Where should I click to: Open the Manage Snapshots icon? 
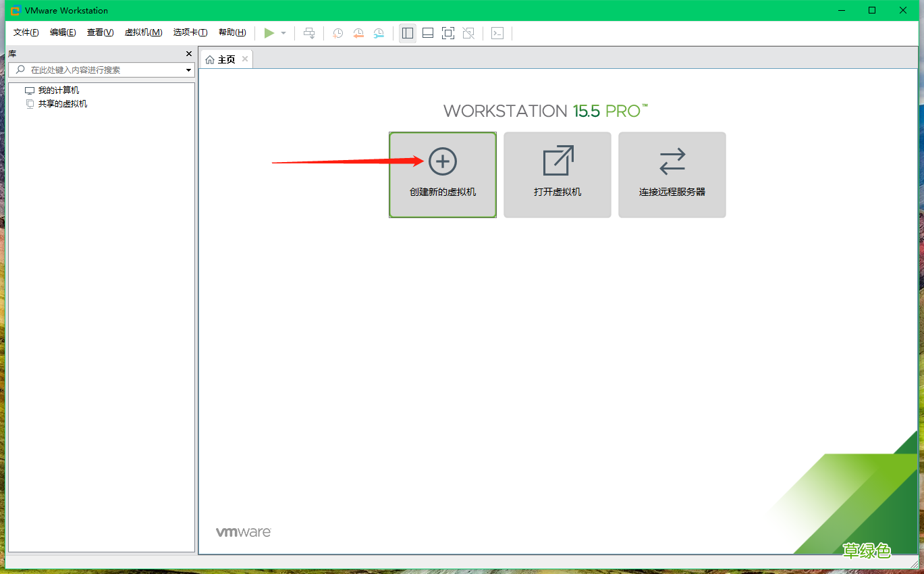pos(379,33)
